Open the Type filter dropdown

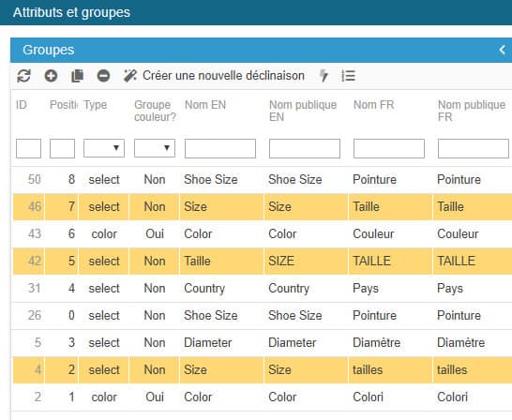pos(104,148)
